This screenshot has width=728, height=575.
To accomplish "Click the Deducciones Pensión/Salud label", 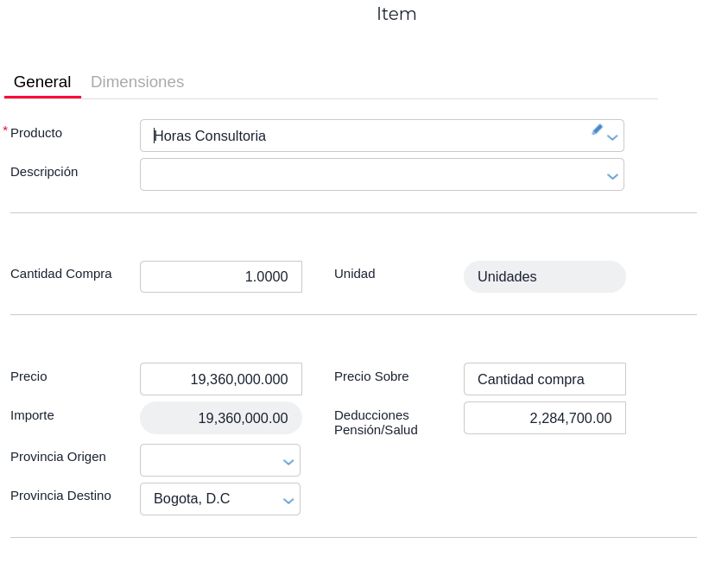I will click(x=376, y=422).
